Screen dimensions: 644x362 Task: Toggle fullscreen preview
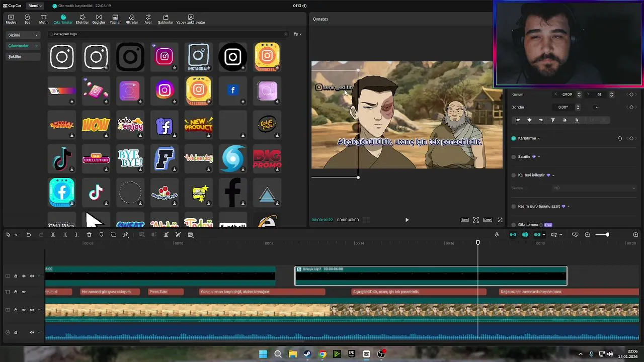point(500,220)
